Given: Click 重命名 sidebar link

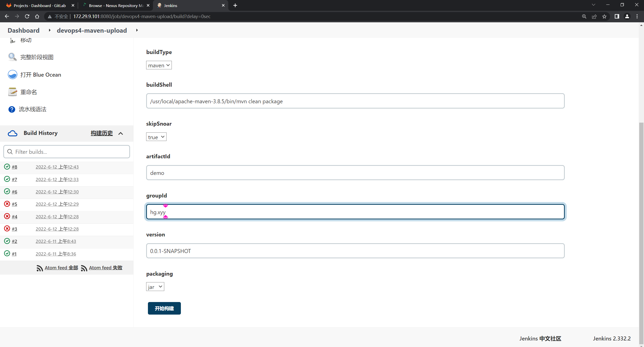Looking at the screenshot, I should click(x=29, y=92).
